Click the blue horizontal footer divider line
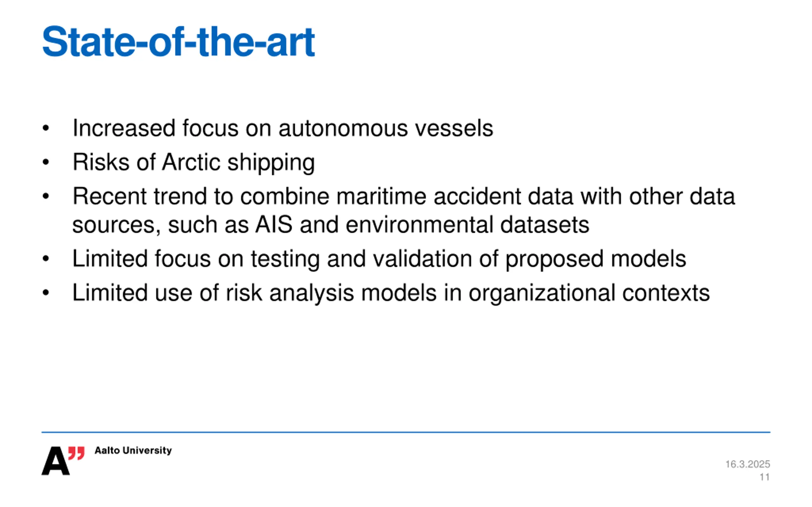 (406, 432)
